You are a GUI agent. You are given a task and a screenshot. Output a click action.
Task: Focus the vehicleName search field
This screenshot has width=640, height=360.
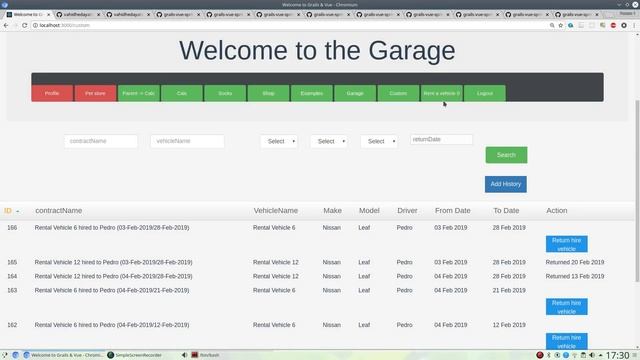187,141
